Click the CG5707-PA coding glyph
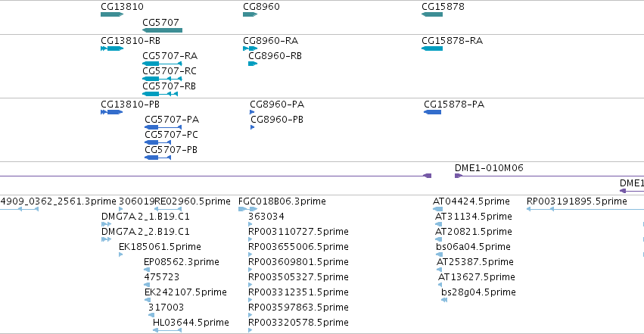The image size is (644, 334). click(x=163, y=127)
